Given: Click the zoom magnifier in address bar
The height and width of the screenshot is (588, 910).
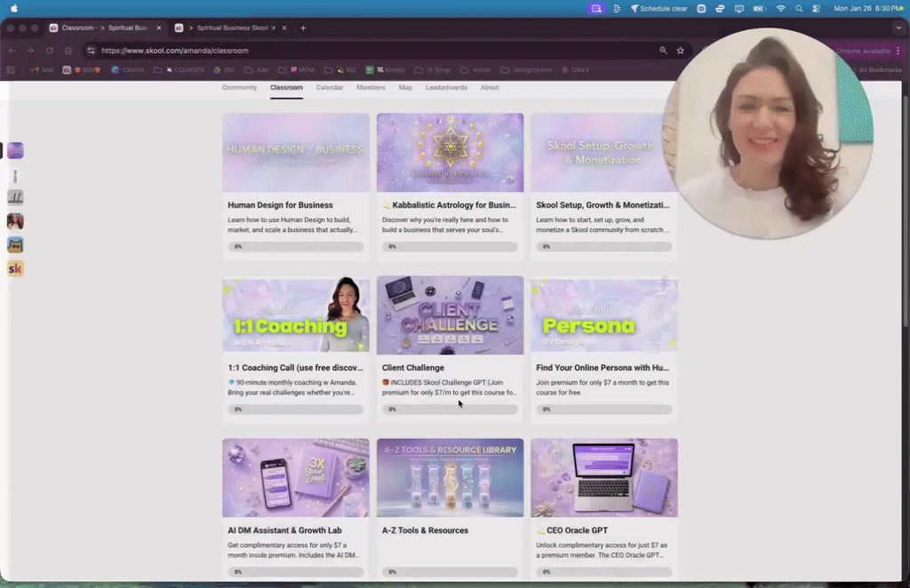Looking at the screenshot, I should pos(663,51).
